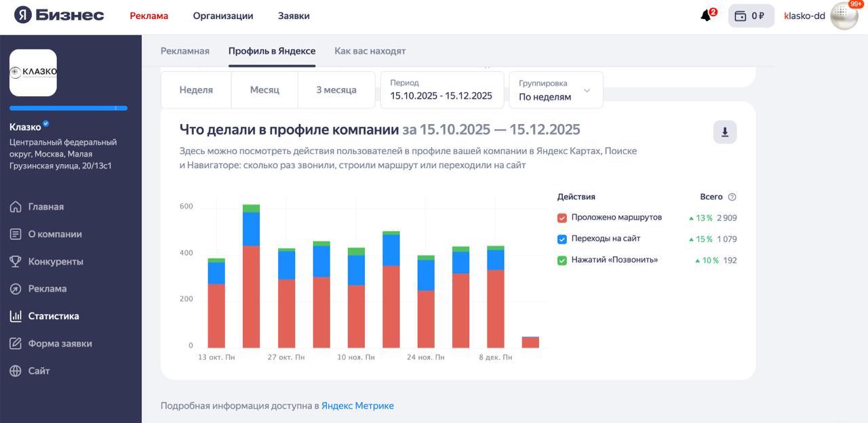Screen dimensions: 868x423
Task: Uncheck Проложено маршрутов in the legend
Action: (562, 218)
